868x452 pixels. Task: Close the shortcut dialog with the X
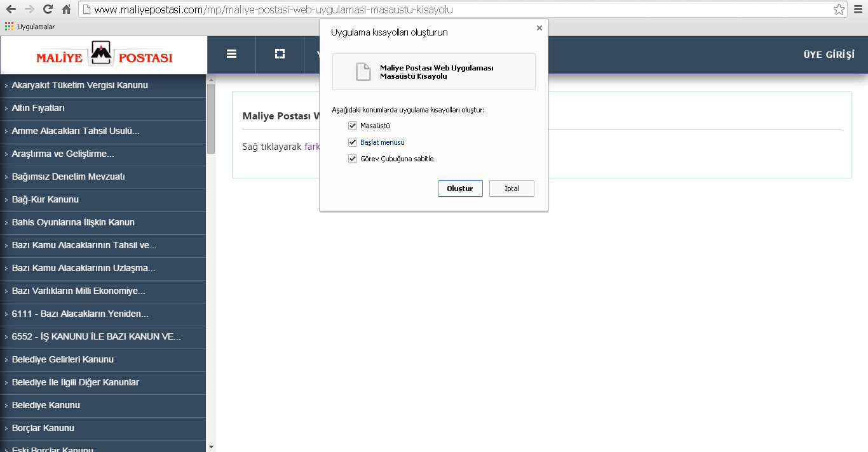tap(539, 28)
